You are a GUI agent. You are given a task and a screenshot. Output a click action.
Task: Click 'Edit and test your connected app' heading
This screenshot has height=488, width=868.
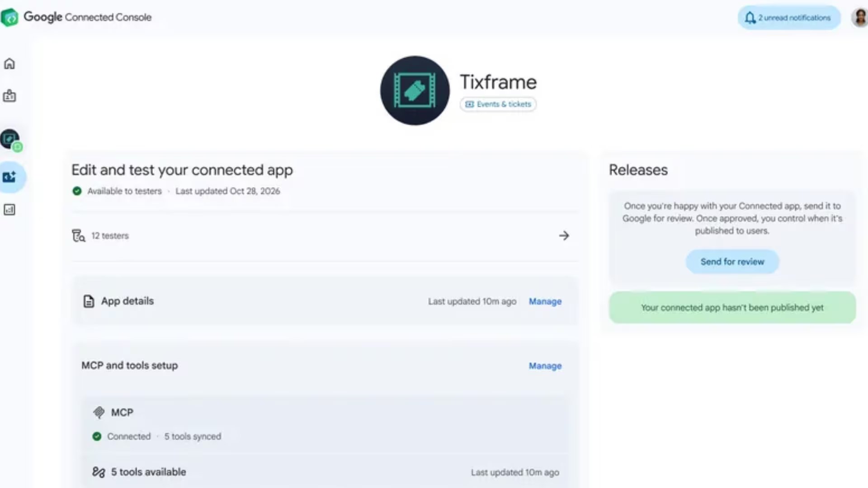click(182, 170)
